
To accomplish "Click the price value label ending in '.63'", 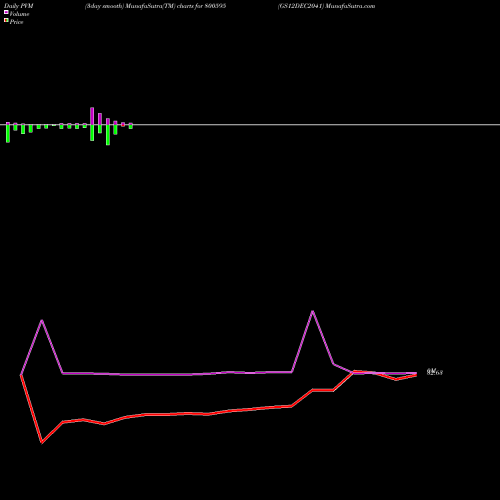I will pos(435,372).
